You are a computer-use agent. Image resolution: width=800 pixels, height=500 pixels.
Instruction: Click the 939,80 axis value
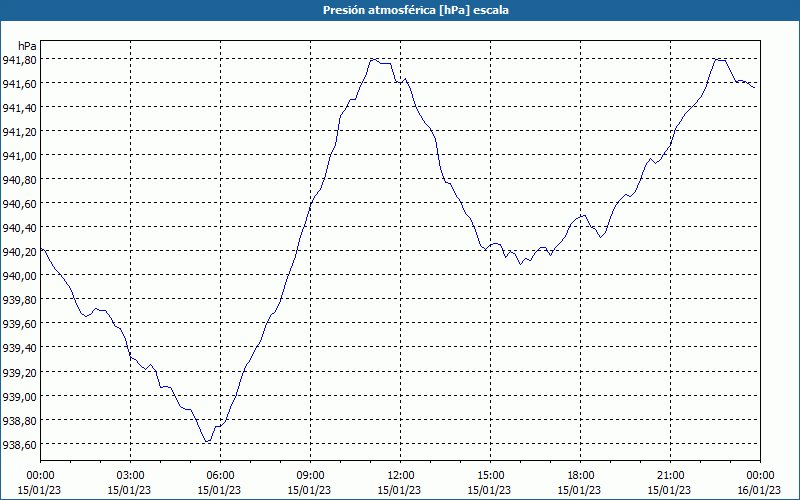coord(19,300)
